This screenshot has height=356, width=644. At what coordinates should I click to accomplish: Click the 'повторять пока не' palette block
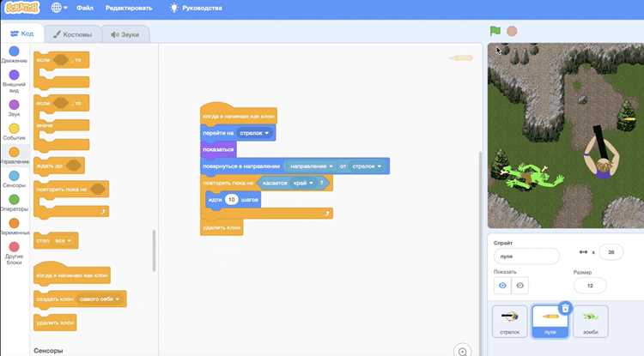62,189
